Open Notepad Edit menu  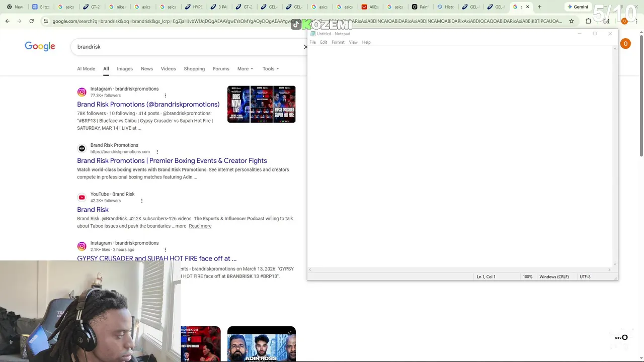tap(324, 42)
